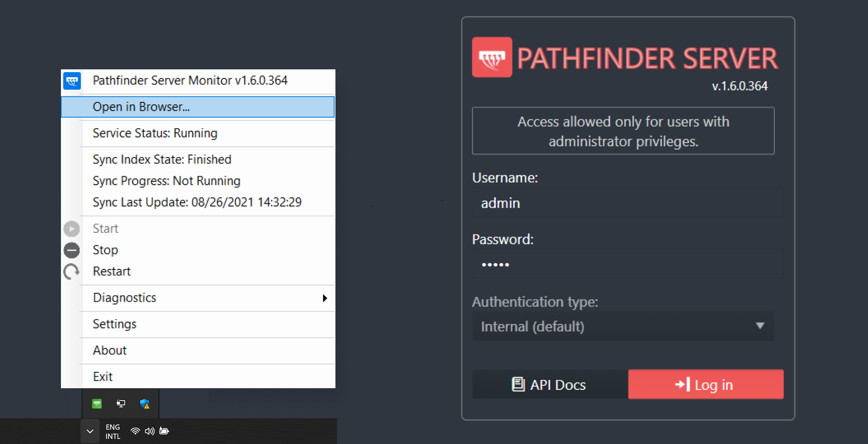
Task: Click the blue Pathfinder Monitor header icon
Action: [72, 81]
